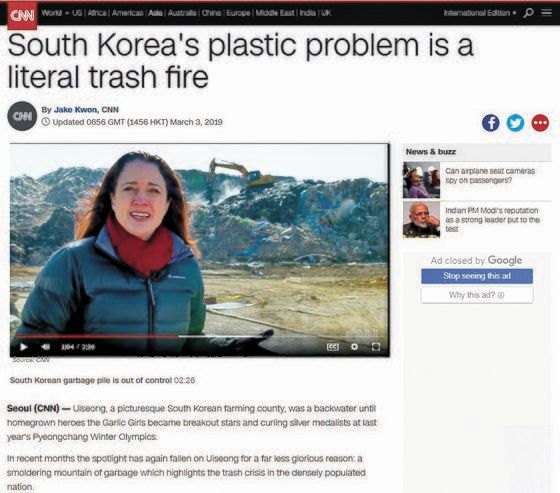Expand the World section dropdown
This screenshot has height=493, width=560.
tap(55, 13)
